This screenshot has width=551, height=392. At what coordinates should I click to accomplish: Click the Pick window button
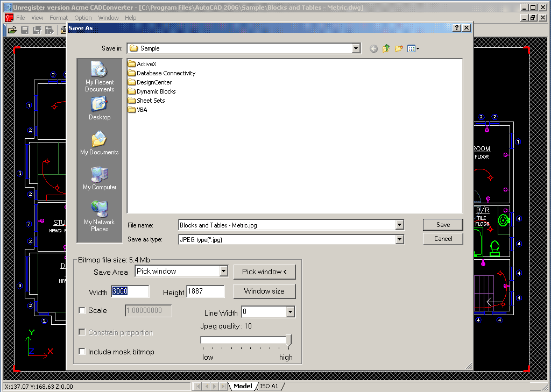click(x=265, y=272)
